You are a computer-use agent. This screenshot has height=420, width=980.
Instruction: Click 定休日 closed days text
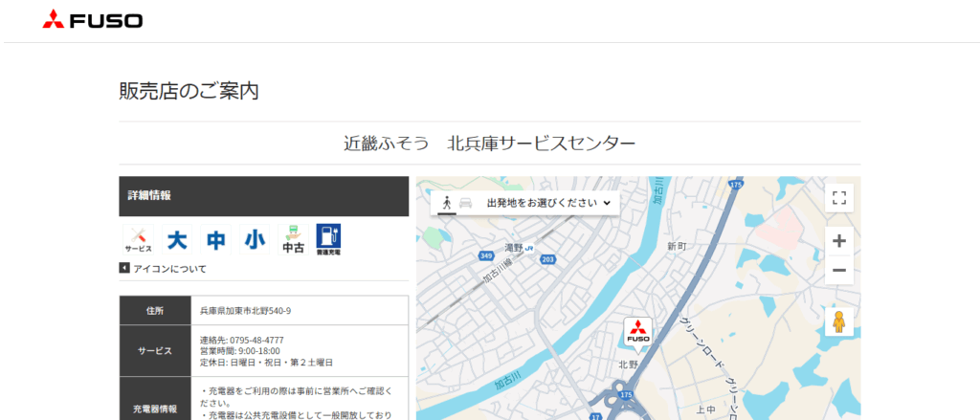pyautogui.click(x=266, y=363)
